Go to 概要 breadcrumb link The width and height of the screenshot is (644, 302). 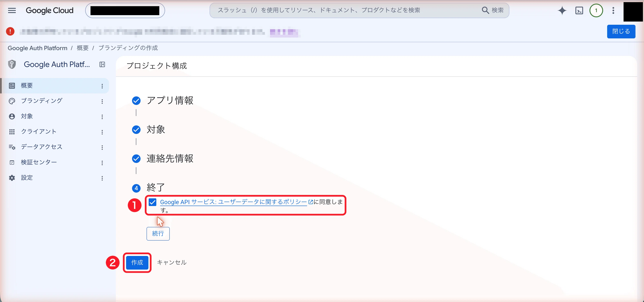point(82,48)
